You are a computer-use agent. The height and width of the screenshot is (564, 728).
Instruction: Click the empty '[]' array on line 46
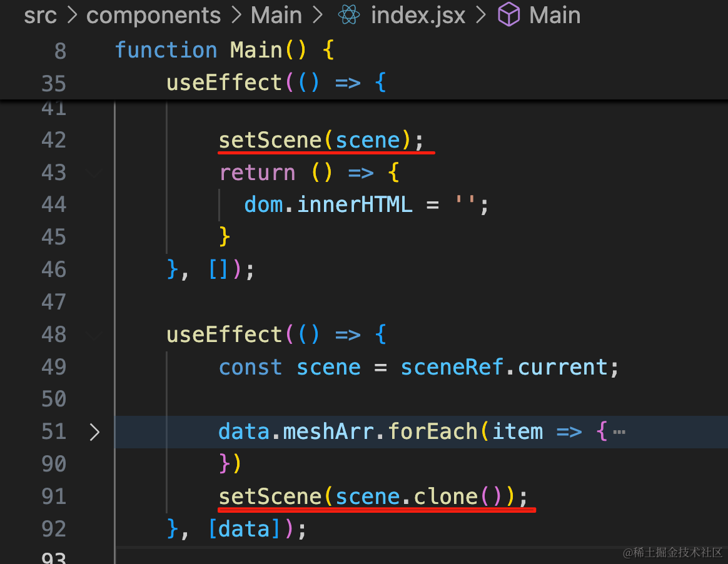(x=218, y=269)
